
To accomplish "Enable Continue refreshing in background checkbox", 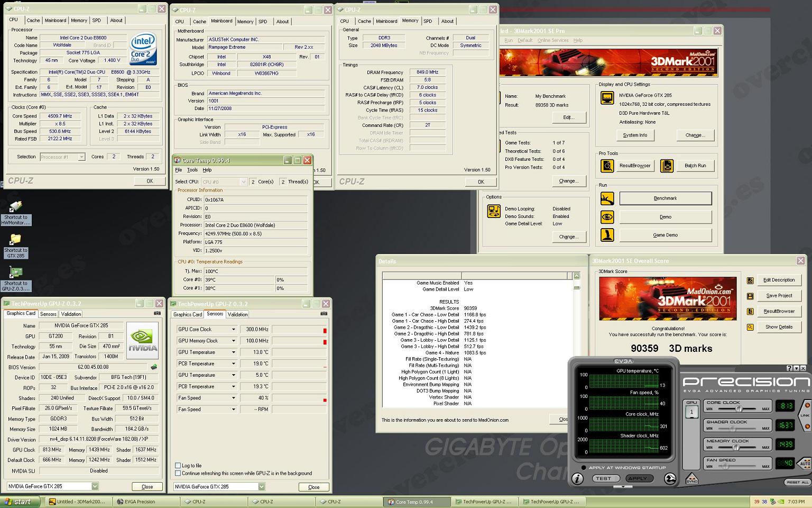I will tap(178, 473).
